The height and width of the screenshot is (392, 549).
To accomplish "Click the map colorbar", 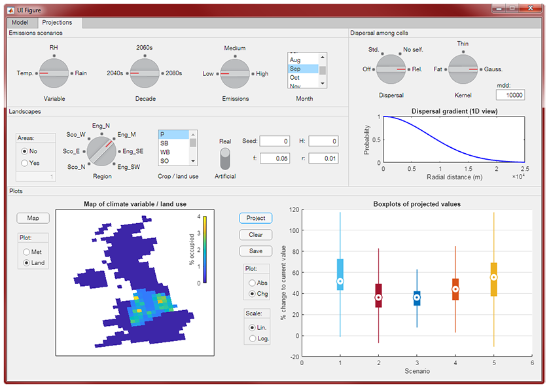I will [205, 249].
